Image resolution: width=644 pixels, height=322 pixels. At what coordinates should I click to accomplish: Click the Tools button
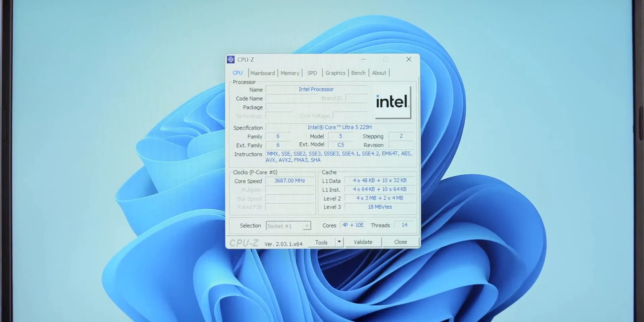(321, 242)
